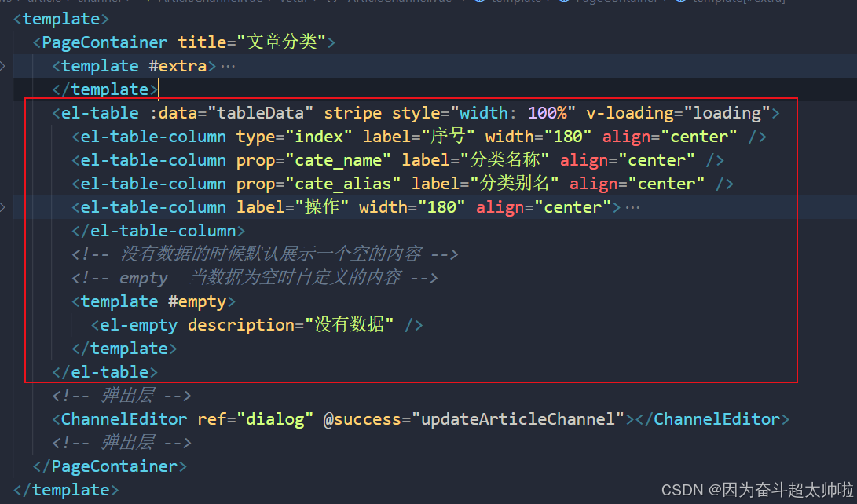Click the ref="dialog" value
Image resolution: width=857 pixels, height=504 pixels.
click(275, 418)
